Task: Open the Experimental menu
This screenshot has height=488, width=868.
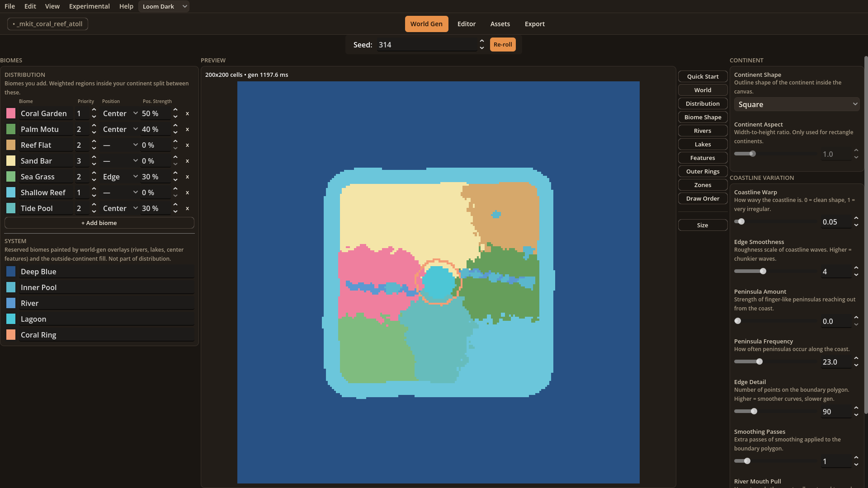Action: [90, 6]
